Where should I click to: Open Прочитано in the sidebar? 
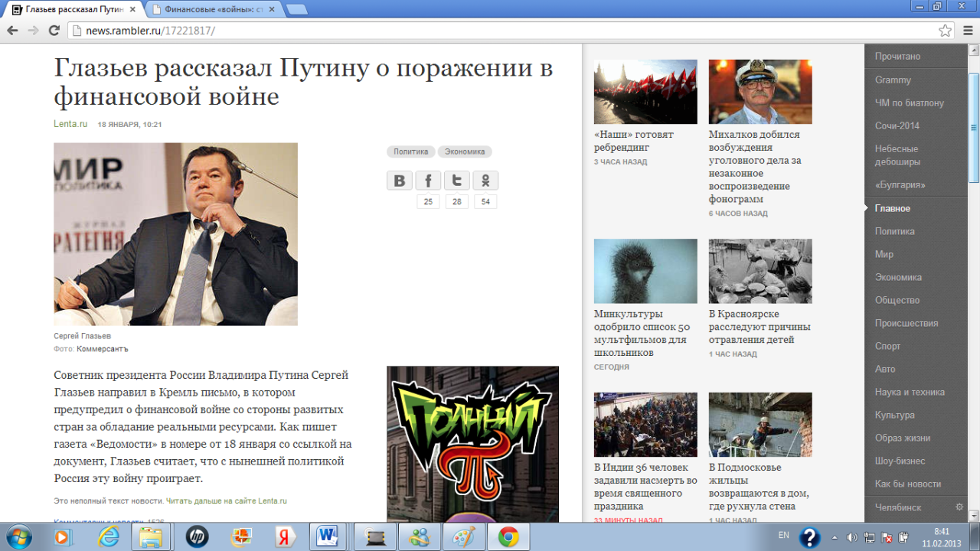coord(897,57)
